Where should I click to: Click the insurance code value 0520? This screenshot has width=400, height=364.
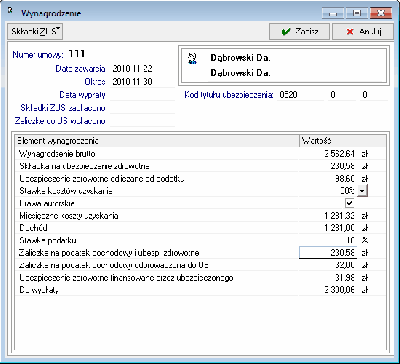pos(289,95)
